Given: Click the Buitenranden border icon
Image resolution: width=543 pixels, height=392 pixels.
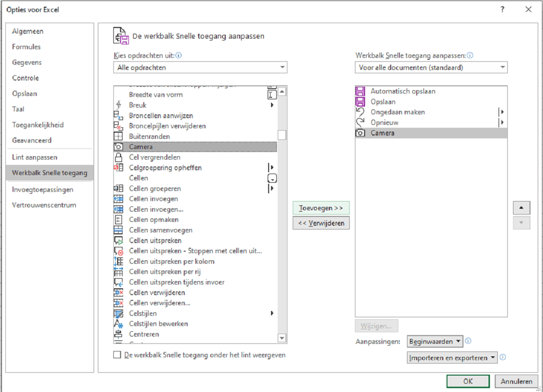Looking at the screenshot, I should click(x=119, y=136).
